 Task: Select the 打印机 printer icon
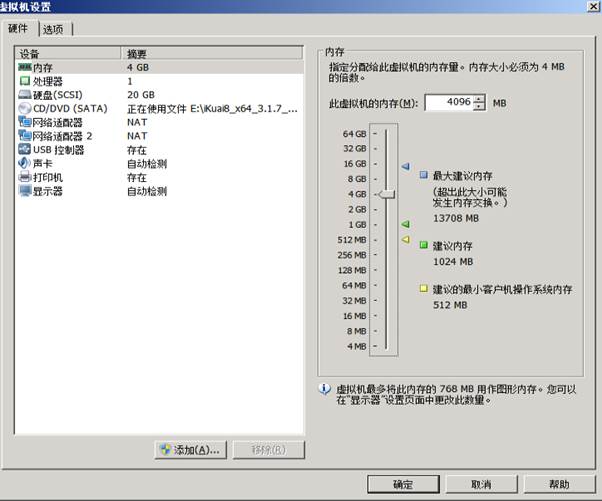25,177
